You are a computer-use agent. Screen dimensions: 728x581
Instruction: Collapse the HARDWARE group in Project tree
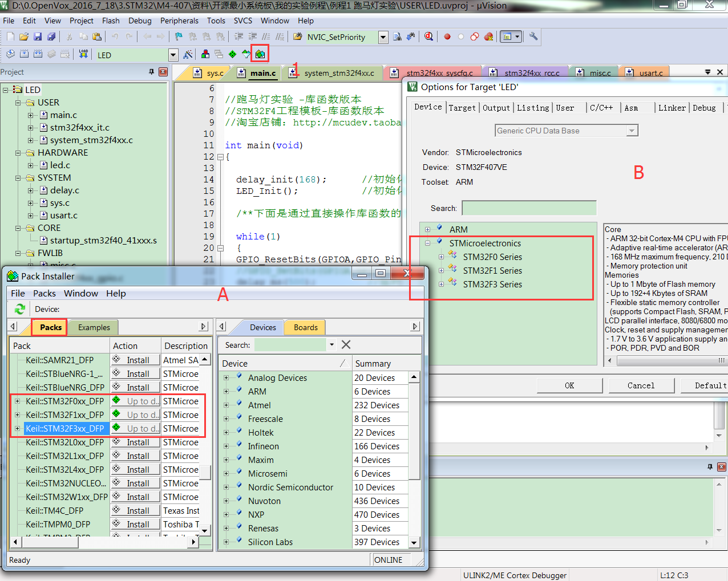click(18, 153)
